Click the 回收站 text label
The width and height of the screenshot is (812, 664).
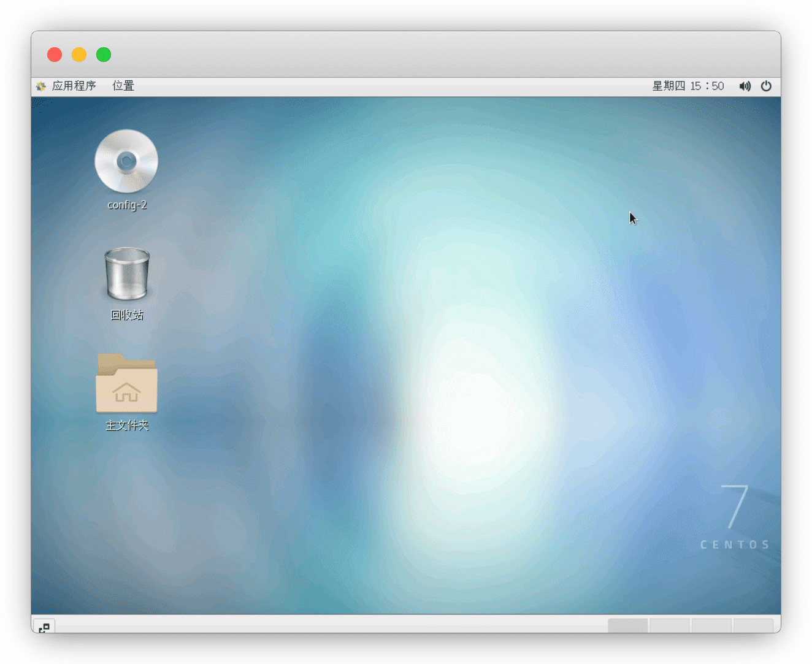click(x=127, y=315)
